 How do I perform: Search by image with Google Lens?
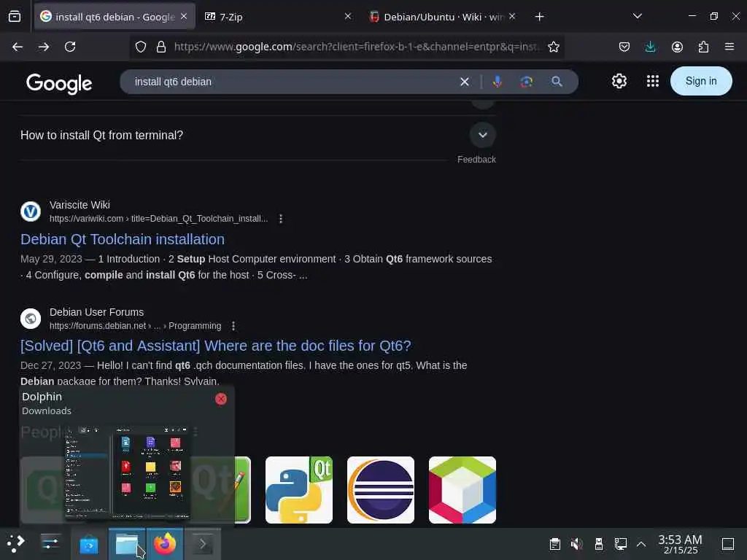pyautogui.click(x=527, y=82)
